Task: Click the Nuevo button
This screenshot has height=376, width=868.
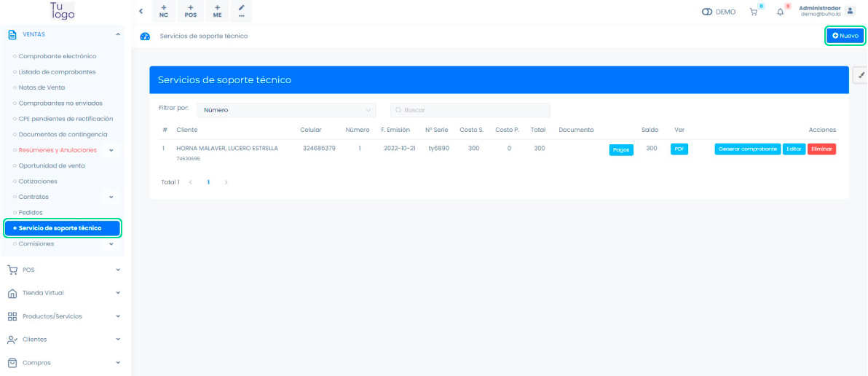Action: click(845, 36)
